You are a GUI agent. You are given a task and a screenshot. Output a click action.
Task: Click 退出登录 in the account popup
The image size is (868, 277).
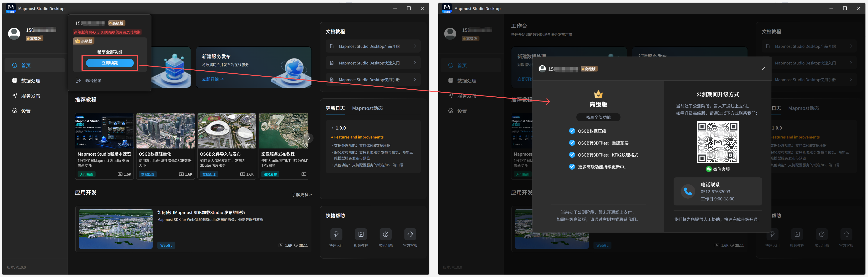click(x=93, y=80)
